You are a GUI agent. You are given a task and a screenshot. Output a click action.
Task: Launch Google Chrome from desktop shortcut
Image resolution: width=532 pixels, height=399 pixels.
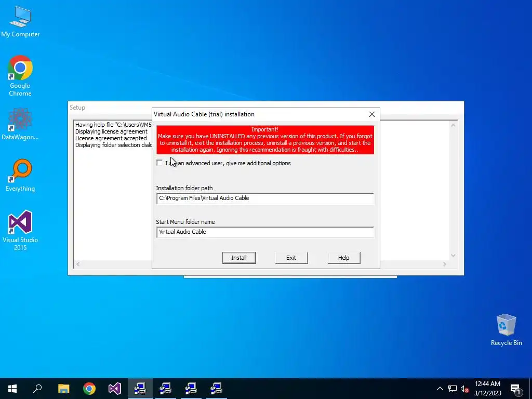pos(20,76)
